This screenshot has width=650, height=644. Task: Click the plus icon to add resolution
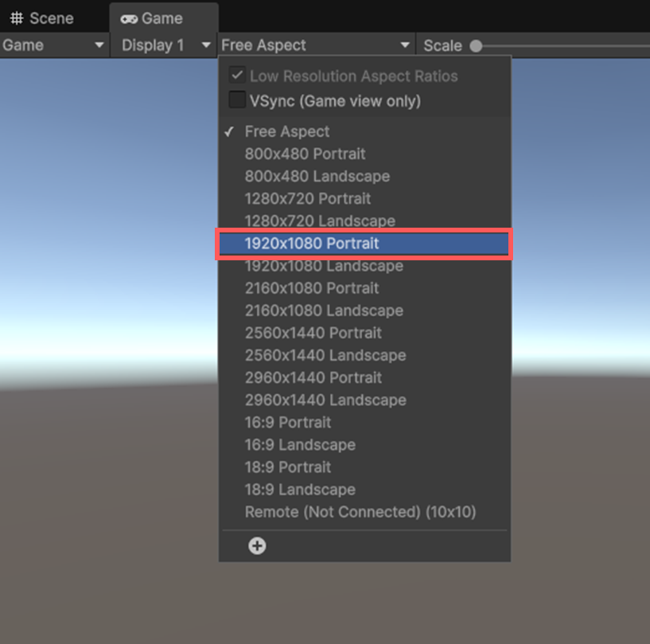(x=257, y=546)
